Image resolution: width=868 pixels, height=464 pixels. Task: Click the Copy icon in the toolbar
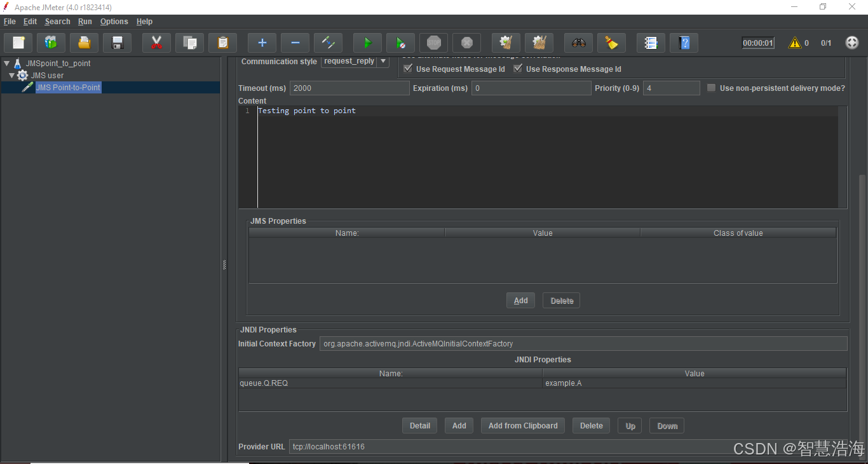[x=189, y=43]
